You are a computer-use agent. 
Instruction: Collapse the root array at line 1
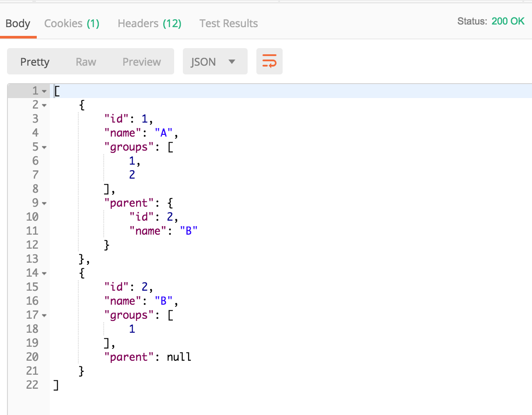tap(44, 91)
